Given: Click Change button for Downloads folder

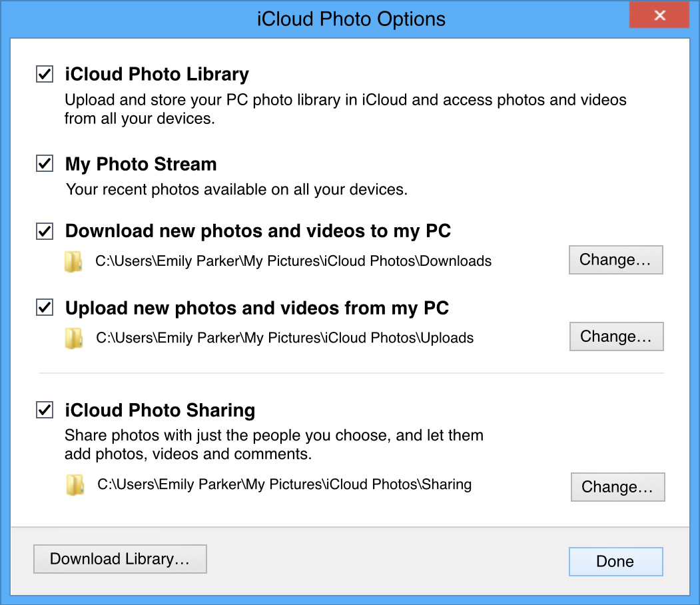Looking at the screenshot, I should [x=615, y=260].
